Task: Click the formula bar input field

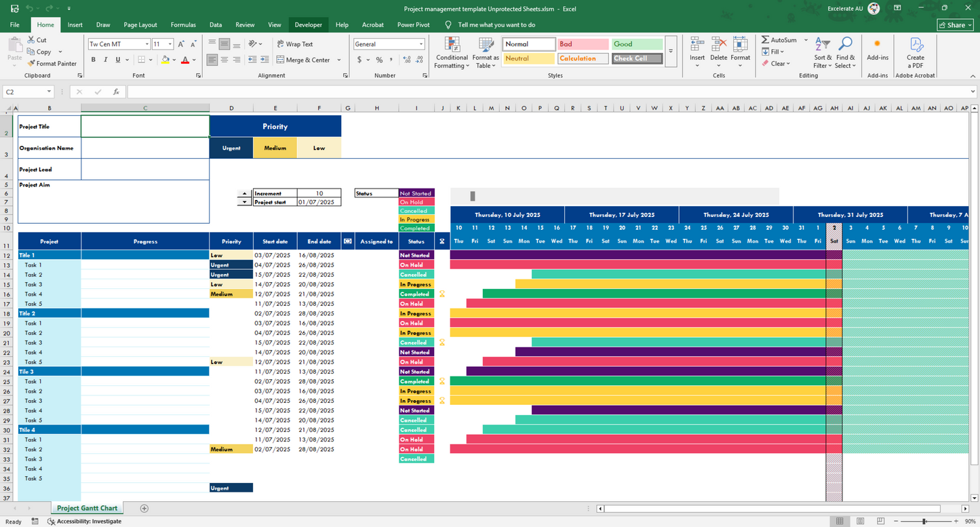Action: 543,92
